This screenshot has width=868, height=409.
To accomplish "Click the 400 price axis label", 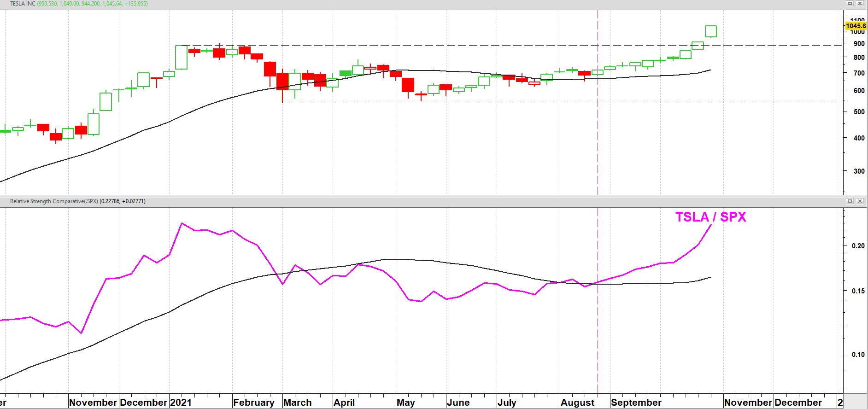I will coord(859,138).
